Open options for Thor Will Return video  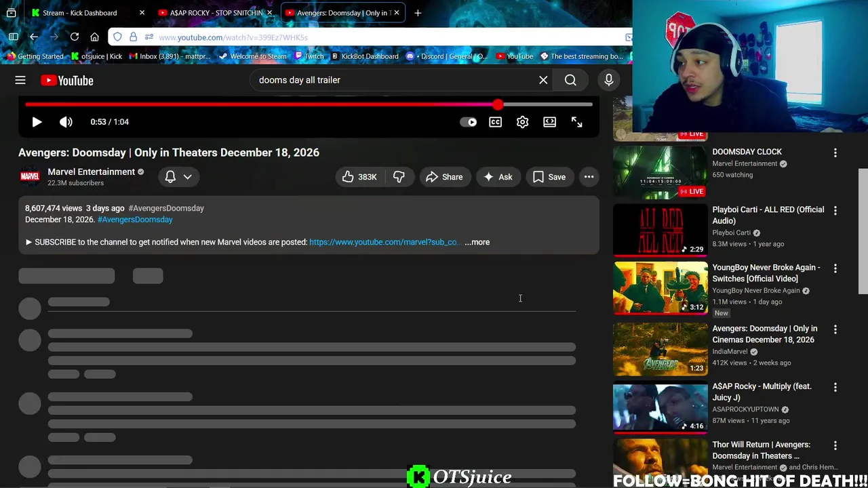[835, 446]
